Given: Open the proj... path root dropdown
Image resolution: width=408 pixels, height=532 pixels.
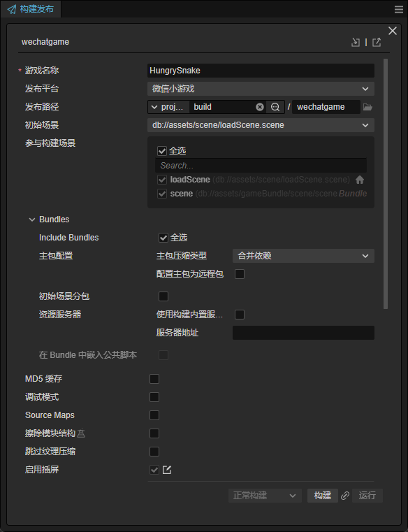Looking at the screenshot, I should tap(168, 107).
